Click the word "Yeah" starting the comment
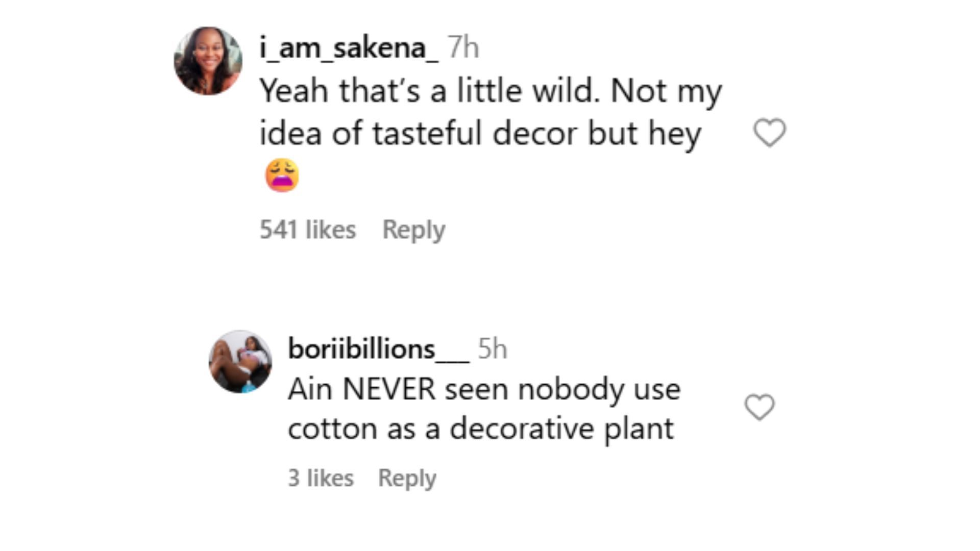This screenshot has height=551, width=980. coord(293,91)
